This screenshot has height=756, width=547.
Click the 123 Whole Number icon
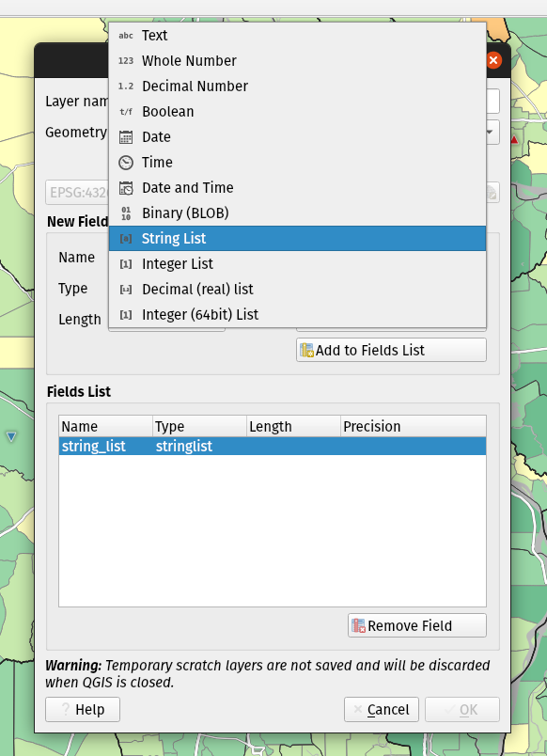[126, 61]
